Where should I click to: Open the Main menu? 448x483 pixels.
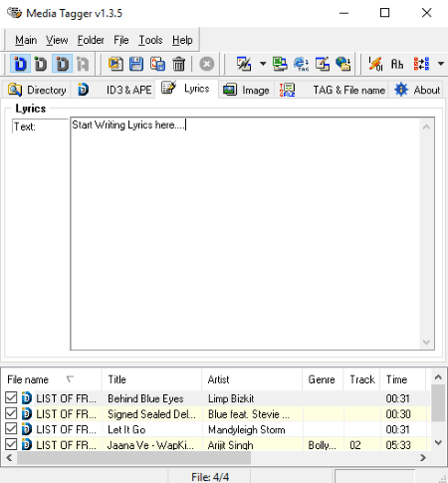pos(26,40)
